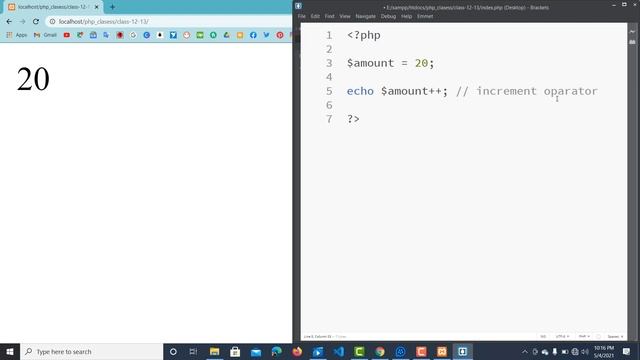
Task: Open the encoding dropdown in status bar
Action: point(562,336)
